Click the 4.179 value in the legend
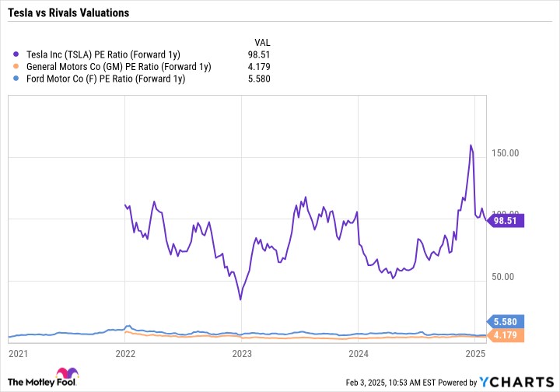560x392 pixels. point(259,67)
